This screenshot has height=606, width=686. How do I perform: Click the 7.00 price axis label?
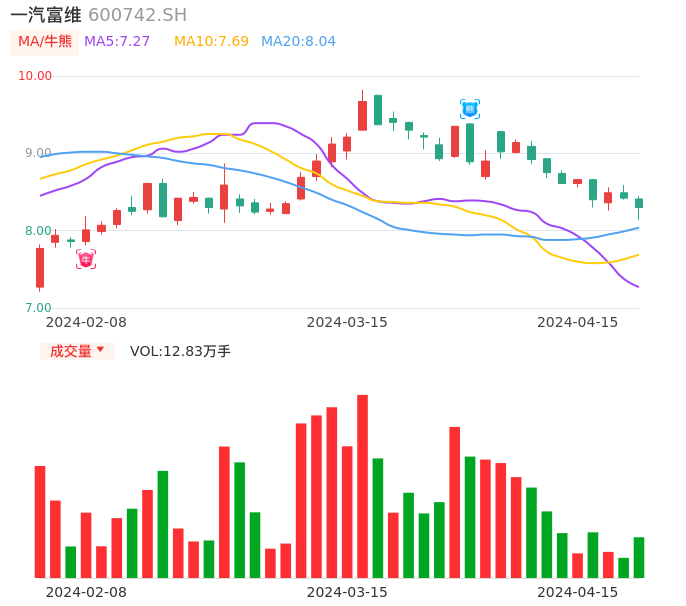pyautogui.click(x=37, y=308)
